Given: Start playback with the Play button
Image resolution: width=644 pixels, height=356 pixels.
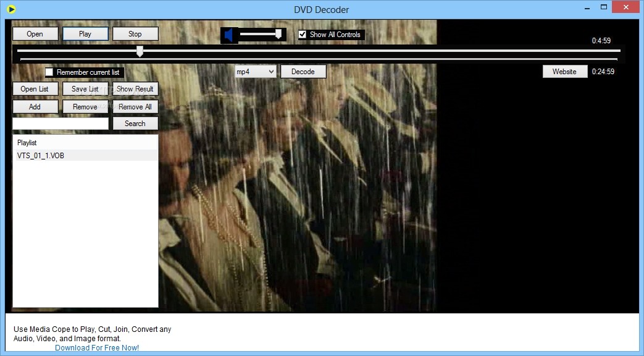Looking at the screenshot, I should (85, 34).
